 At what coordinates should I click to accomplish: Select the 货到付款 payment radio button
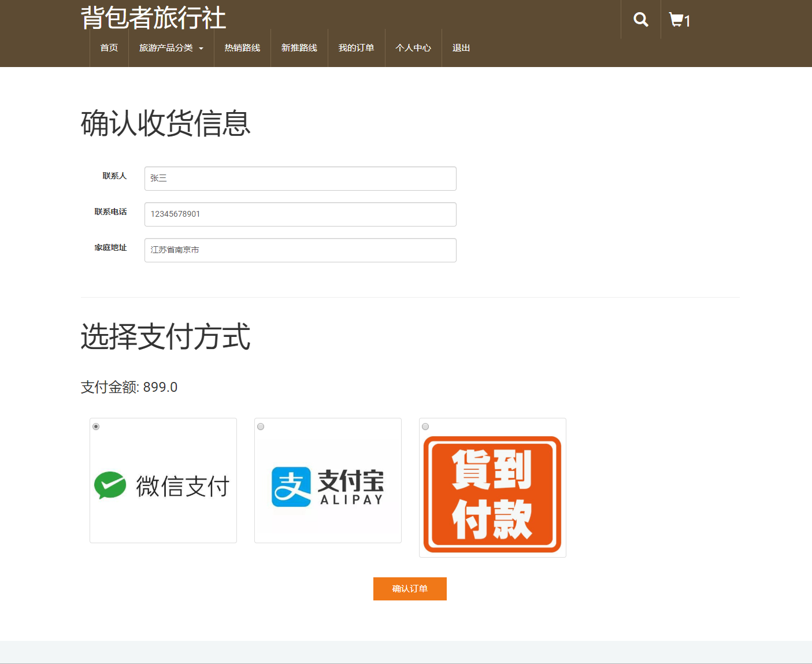[x=425, y=426]
